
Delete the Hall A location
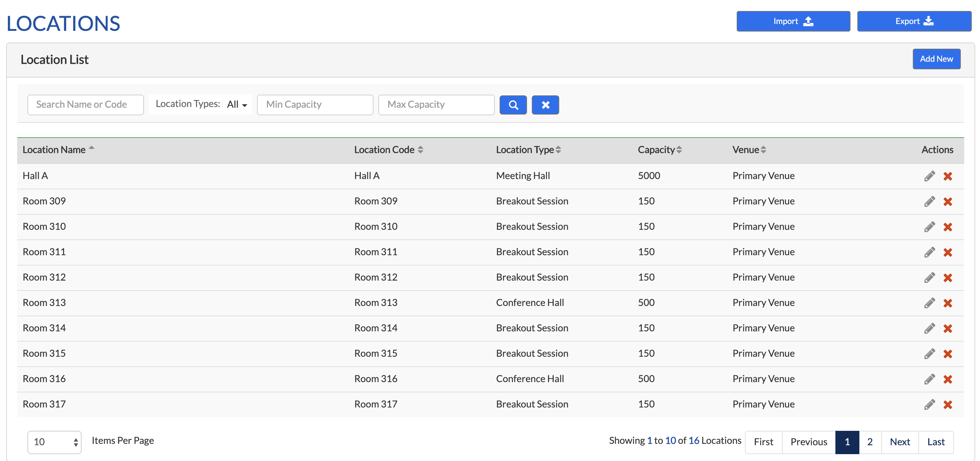(948, 176)
